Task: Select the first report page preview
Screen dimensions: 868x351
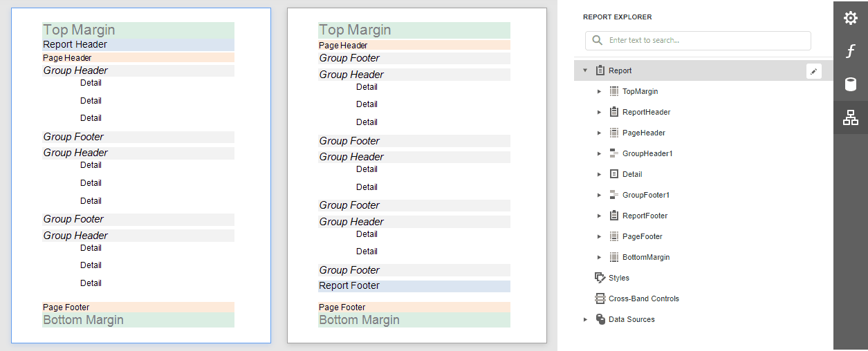Action: (141, 175)
